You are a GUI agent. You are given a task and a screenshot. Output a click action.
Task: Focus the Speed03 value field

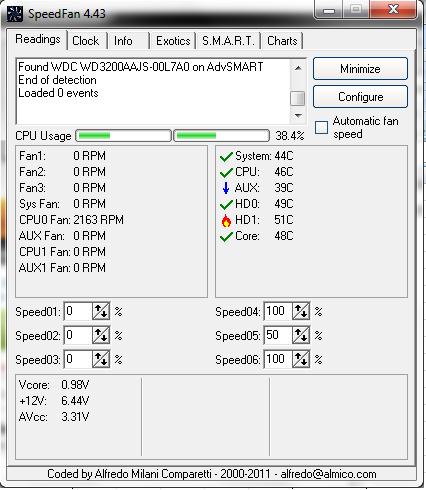[78, 359]
